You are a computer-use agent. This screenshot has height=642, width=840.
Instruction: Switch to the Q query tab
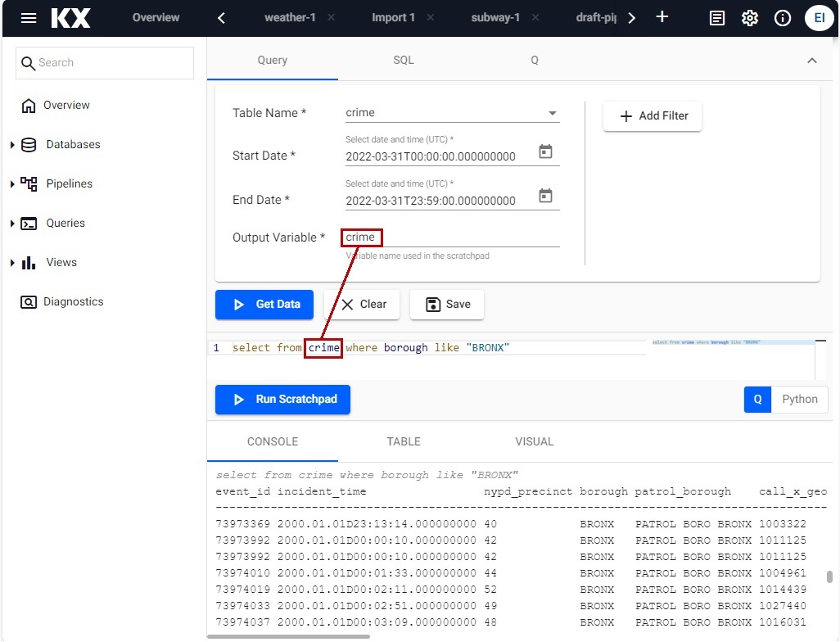[x=534, y=61]
